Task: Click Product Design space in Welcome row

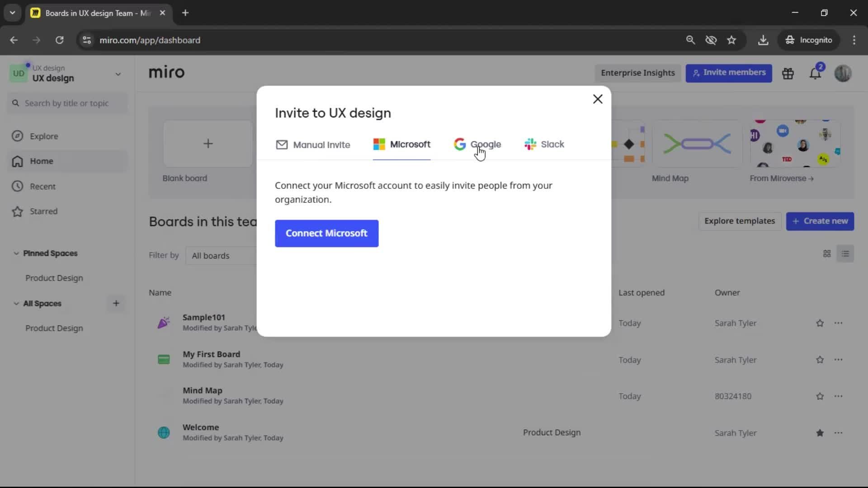Action: click(552, 433)
